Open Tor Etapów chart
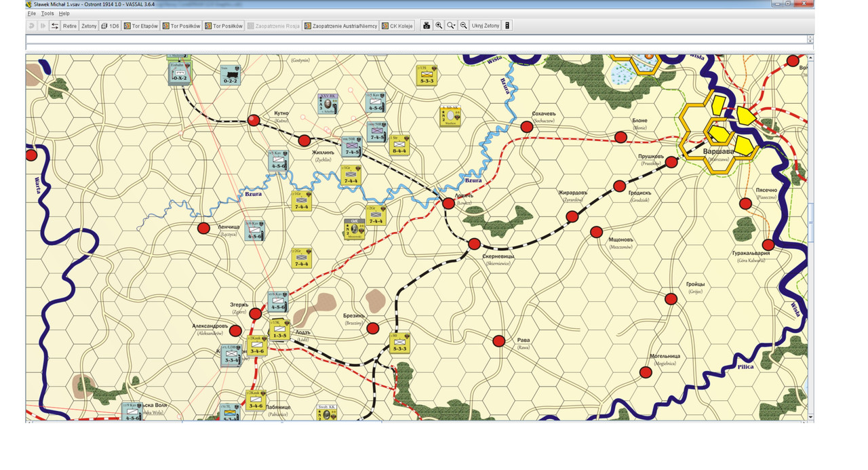The width and height of the screenshot is (868, 470). point(141,26)
